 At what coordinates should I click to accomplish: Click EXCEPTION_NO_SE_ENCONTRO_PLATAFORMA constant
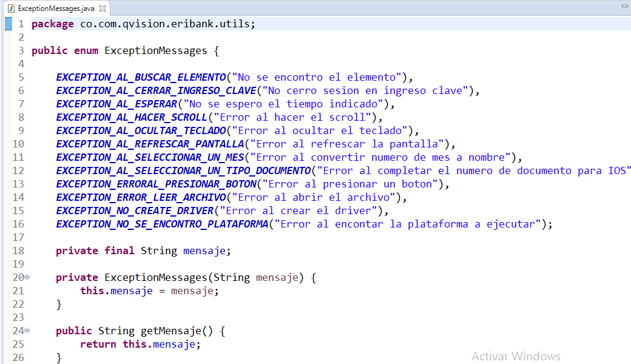pos(162,224)
